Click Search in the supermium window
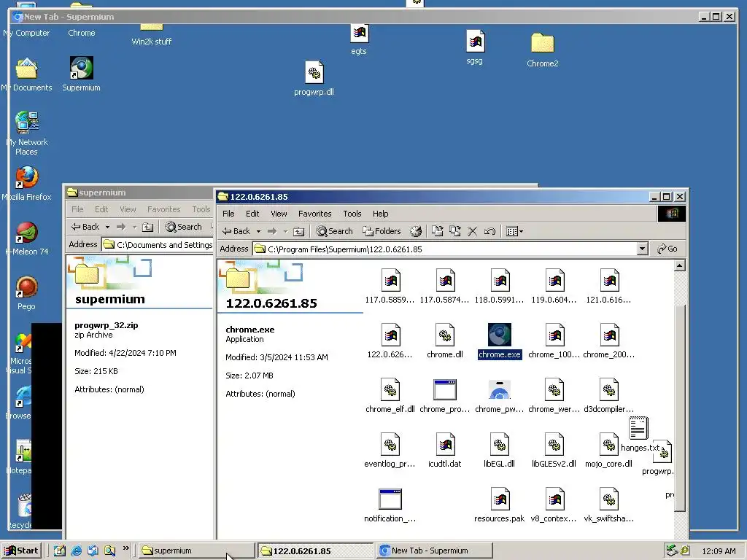This screenshot has width=747, height=560. click(183, 227)
